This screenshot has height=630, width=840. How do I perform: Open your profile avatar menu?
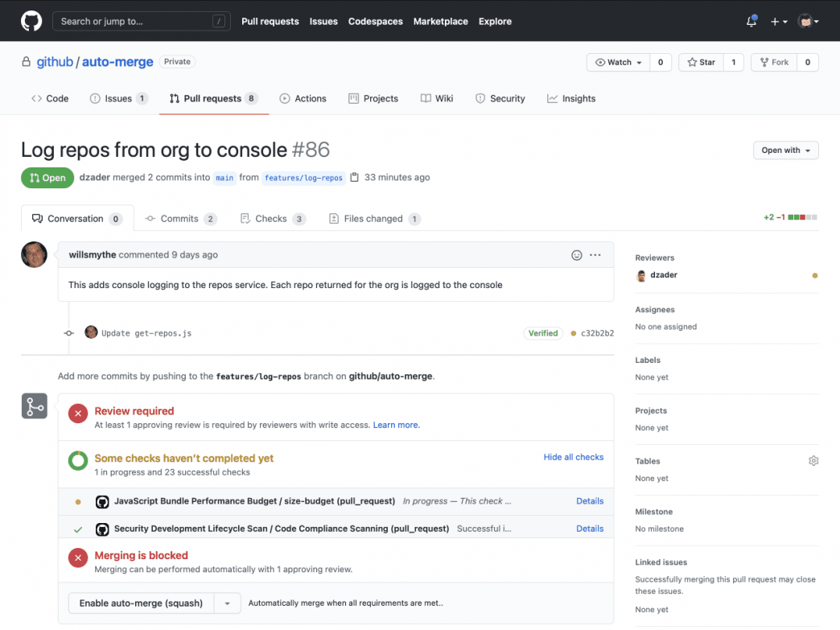pos(808,21)
